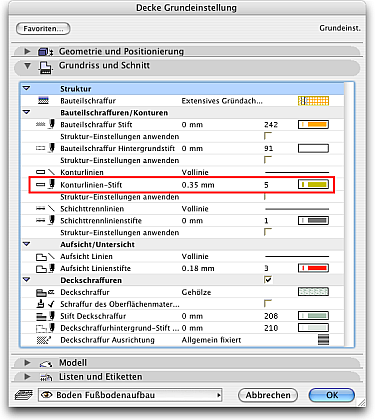The width and height of the screenshot is (375, 420).
Task: Disable the Deckschraffuren checkbox
Action: [268, 280]
